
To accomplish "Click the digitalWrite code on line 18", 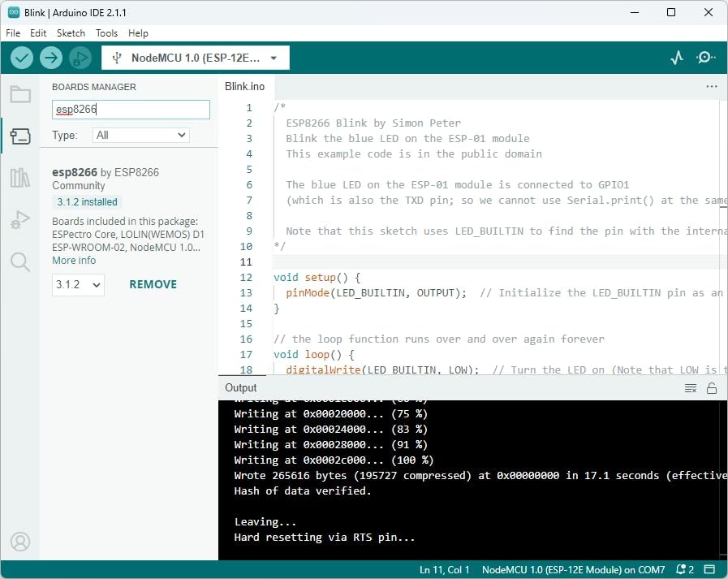I will point(382,369).
